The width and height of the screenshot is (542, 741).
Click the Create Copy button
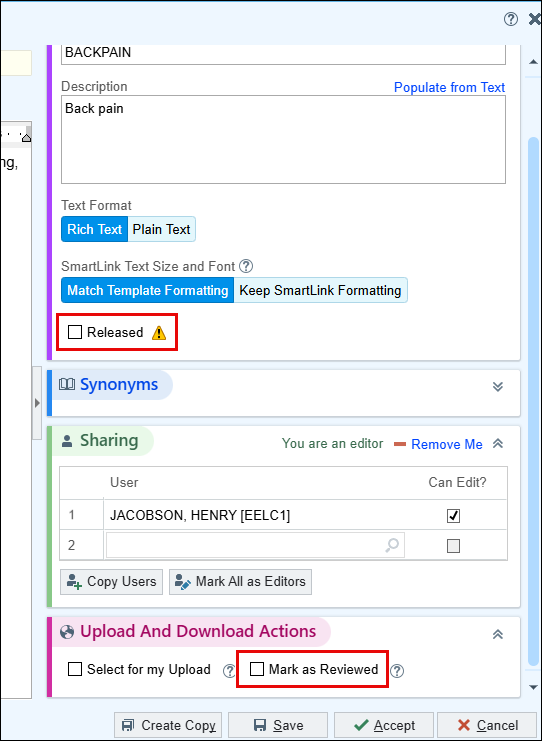(168, 725)
